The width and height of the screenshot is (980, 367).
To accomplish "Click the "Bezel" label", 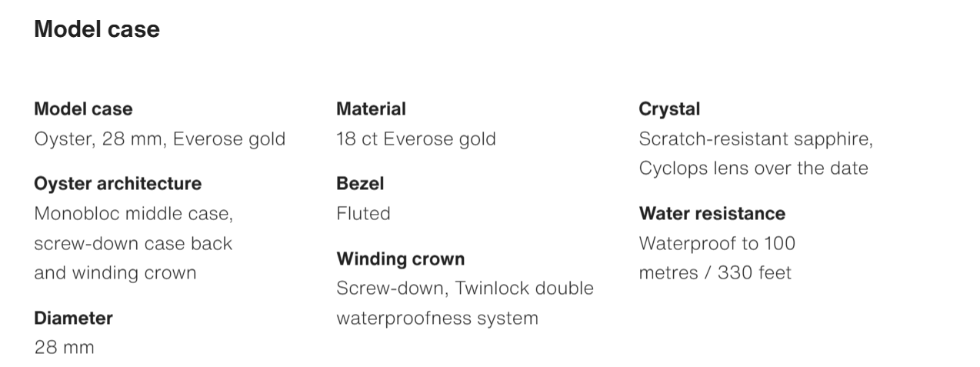I will point(360,184).
